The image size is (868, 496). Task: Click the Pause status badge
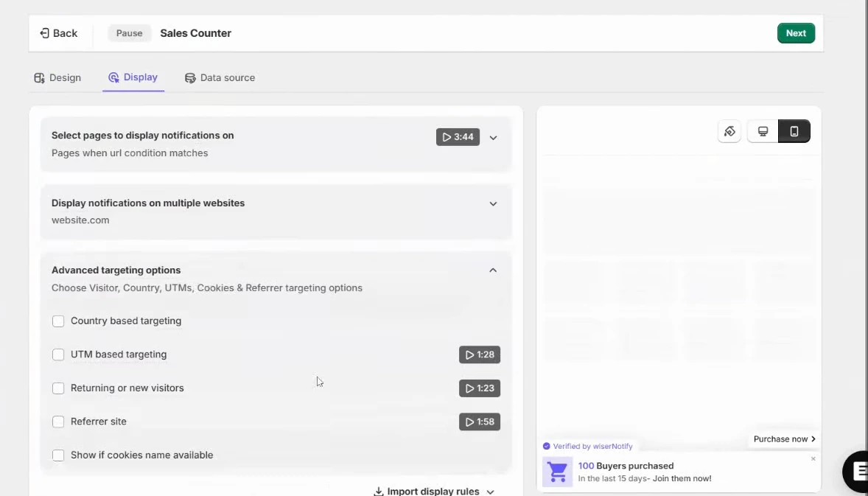click(x=129, y=33)
